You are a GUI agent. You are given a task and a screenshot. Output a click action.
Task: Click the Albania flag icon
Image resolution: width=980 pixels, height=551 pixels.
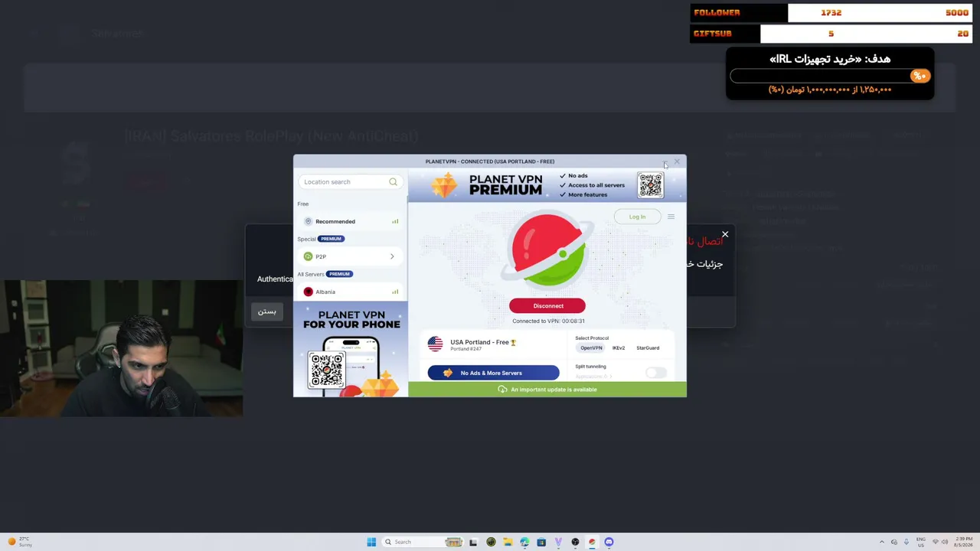pos(308,292)
